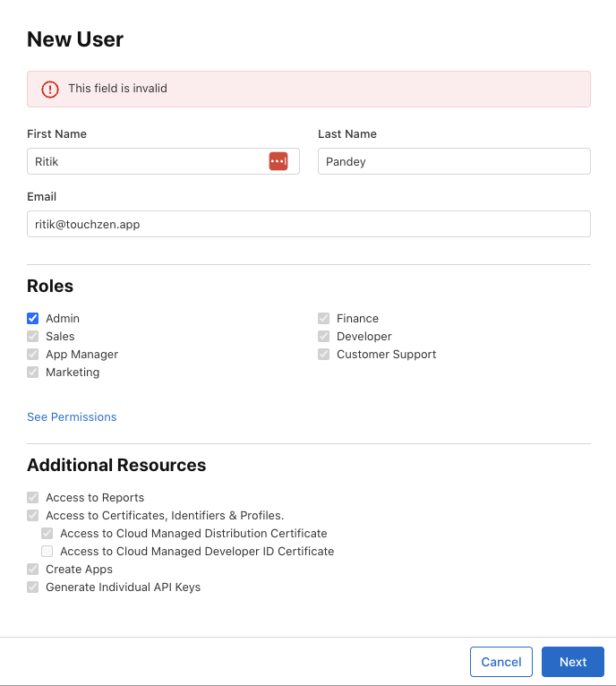
Task: Toggle Generate Individual API Keys checkbox
Action: pyautogui.click(x=33, y=587)
